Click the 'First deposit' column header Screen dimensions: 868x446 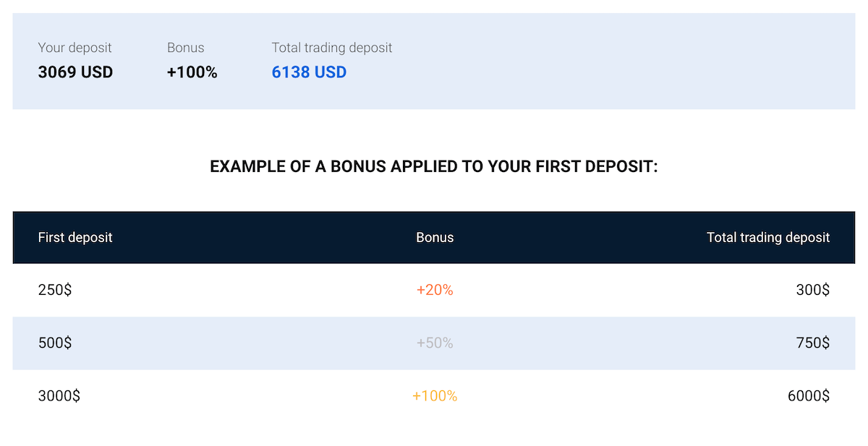75,237
